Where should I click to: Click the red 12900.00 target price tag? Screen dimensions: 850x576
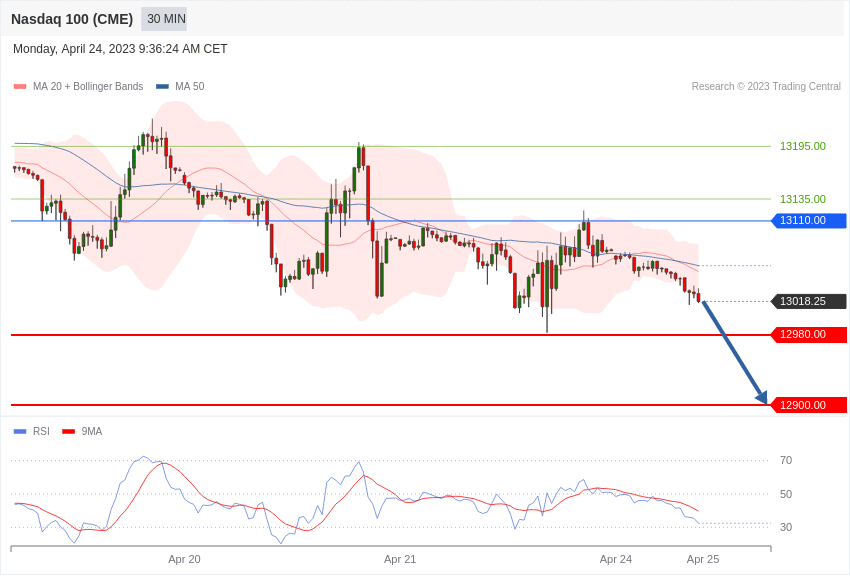point(809,405)
